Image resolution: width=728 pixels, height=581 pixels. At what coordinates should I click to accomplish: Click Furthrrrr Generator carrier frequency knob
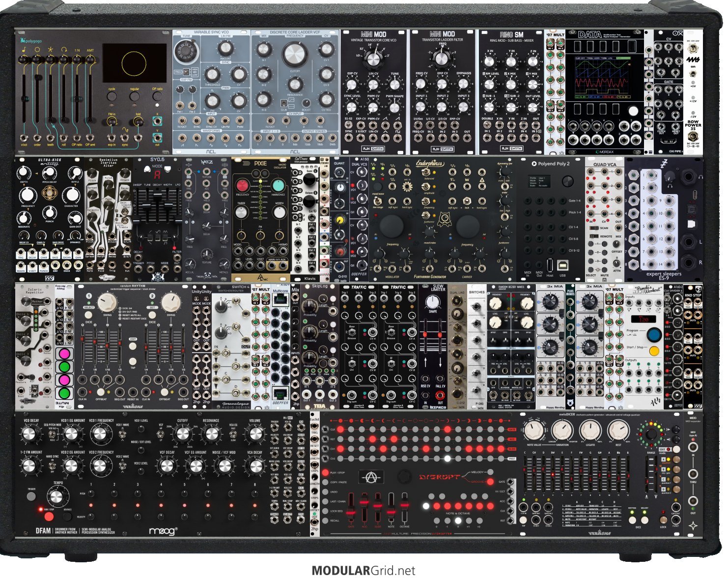[x=467, y=226]
